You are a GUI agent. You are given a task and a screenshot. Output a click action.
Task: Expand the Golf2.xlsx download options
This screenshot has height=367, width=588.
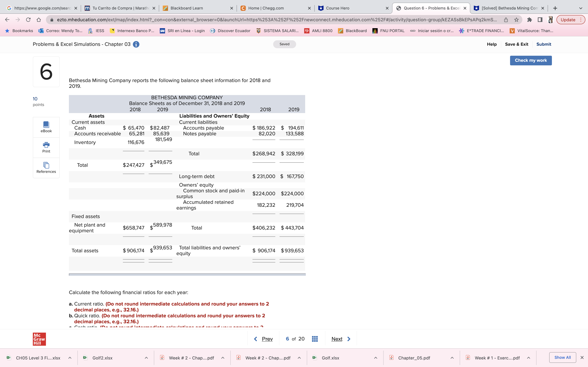(146, 358)
